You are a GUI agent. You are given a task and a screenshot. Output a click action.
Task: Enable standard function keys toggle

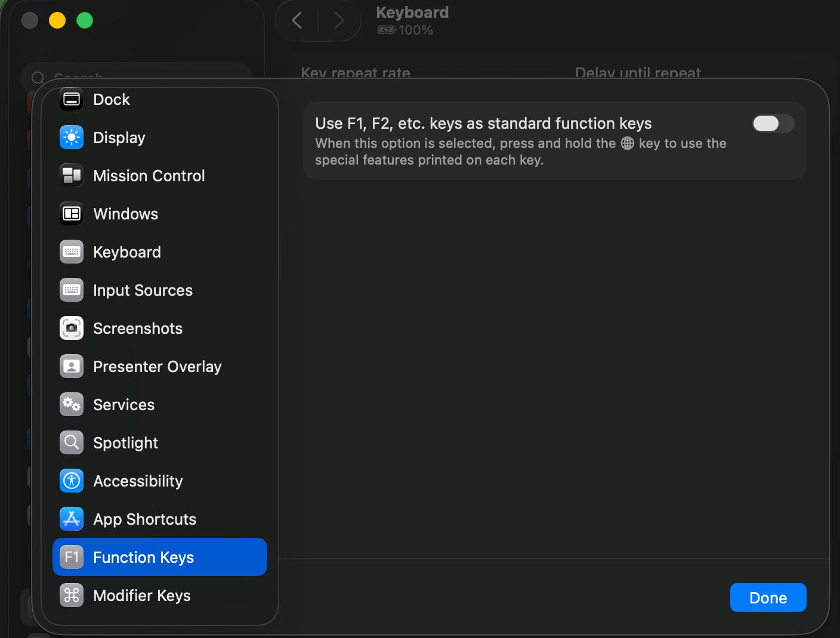(773, 123)
